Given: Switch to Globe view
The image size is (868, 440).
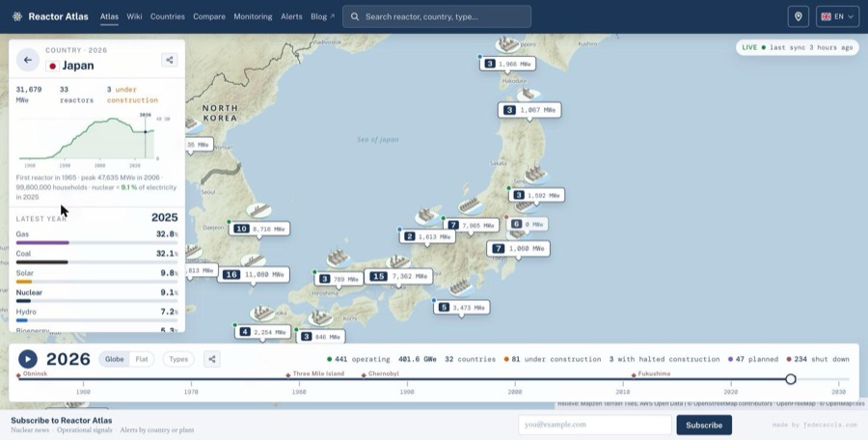Looking at the screenshot, I should coord(115,359).
